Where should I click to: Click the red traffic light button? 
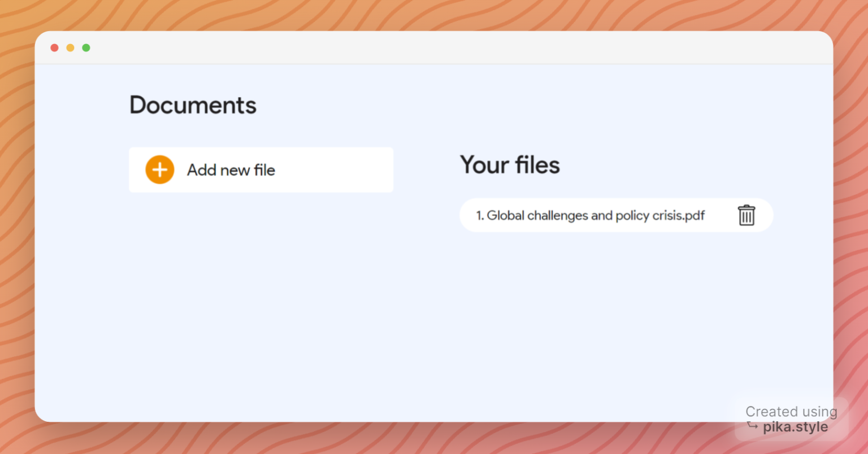point(54,48)
